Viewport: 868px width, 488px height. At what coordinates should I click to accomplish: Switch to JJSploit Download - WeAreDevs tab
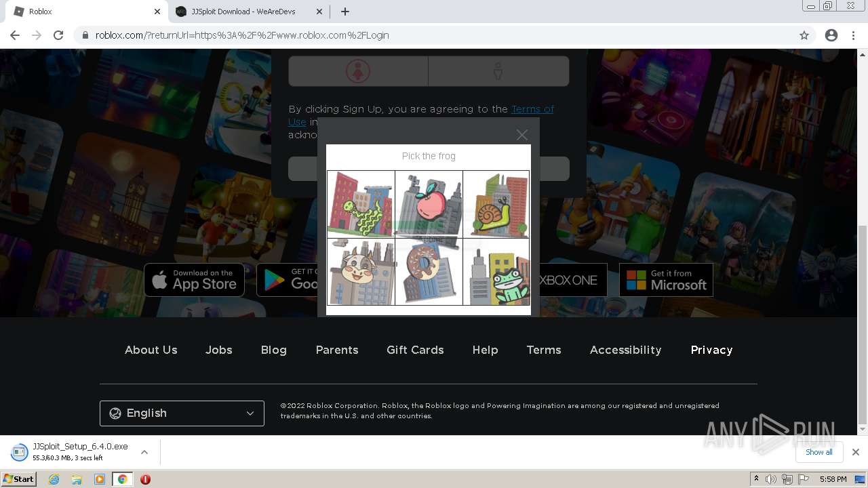pos(248,12)
